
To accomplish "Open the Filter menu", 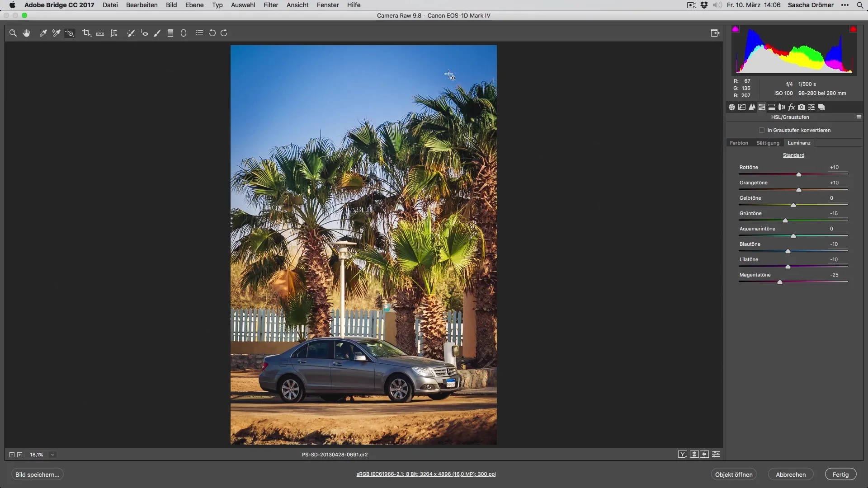I will 271,5.
